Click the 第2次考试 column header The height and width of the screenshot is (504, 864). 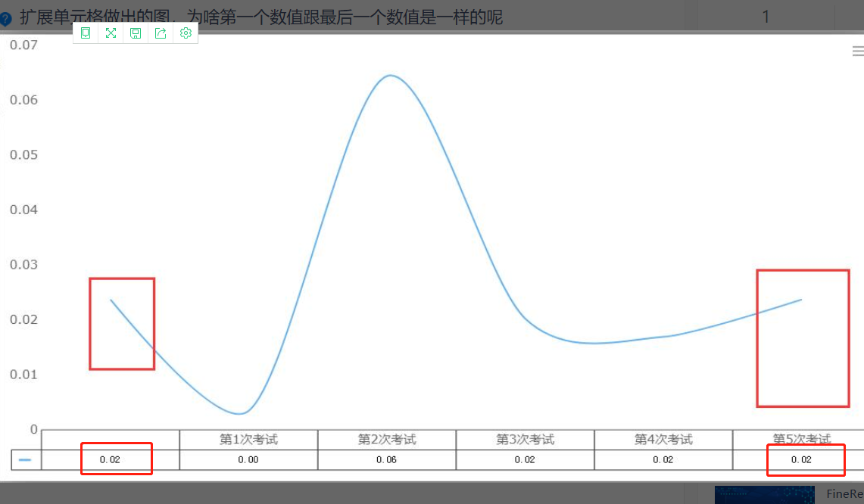[x=387, y=440]
